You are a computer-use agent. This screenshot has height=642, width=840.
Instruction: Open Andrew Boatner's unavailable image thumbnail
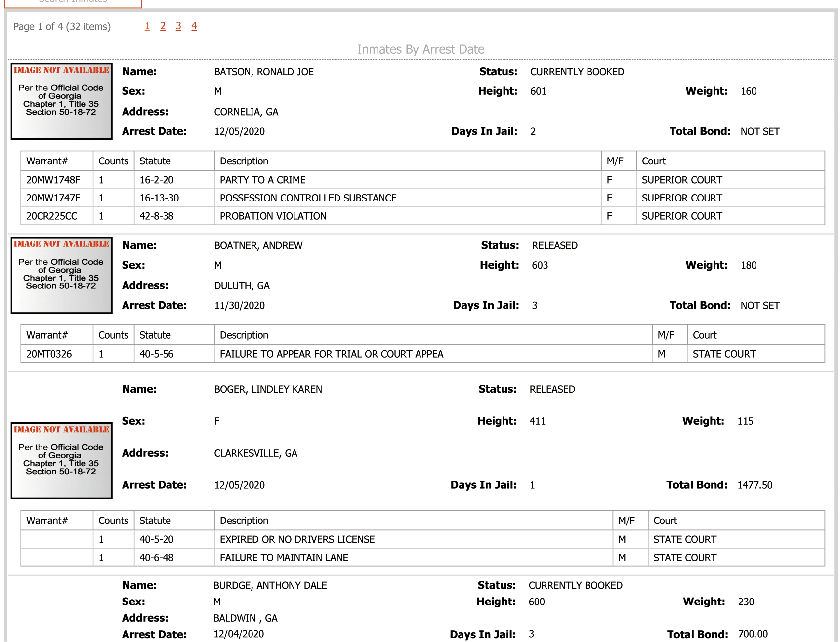[x=62, y=275]
